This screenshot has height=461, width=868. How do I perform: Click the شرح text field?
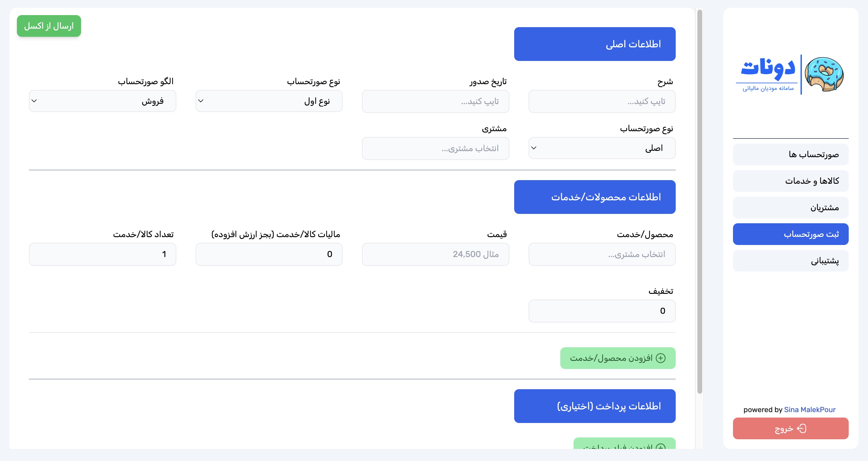tap(602, 101)
